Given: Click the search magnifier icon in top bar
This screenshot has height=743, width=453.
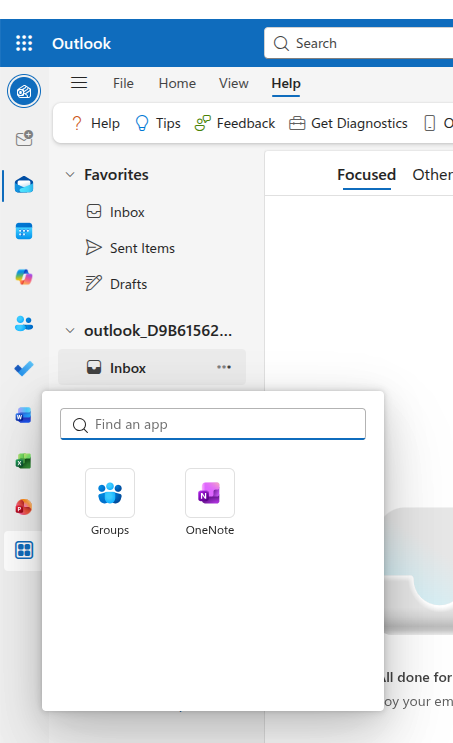Looking at the screenshot, I should coord(281,43).
